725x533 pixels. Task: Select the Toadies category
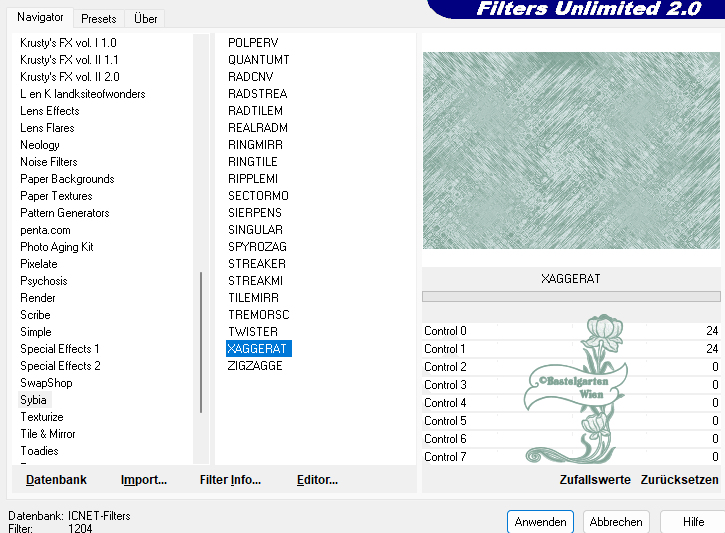pos(39,451)
